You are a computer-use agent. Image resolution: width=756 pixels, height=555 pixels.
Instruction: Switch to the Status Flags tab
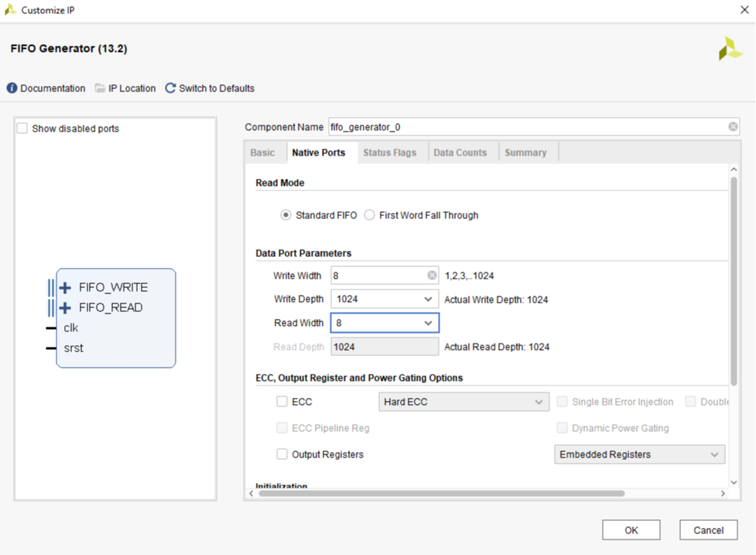(x=389, y=152)
